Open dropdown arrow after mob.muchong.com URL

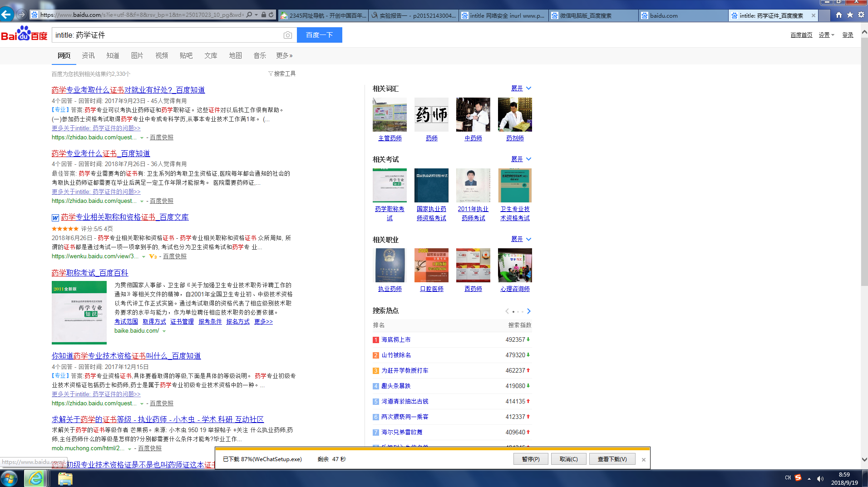tap(130, 449)
